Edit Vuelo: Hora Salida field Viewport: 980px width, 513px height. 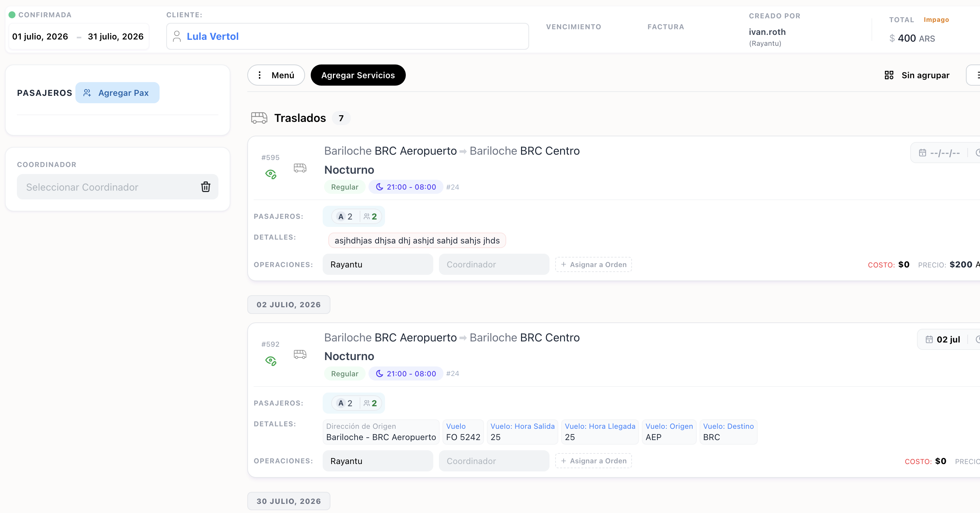click(522, 432)
